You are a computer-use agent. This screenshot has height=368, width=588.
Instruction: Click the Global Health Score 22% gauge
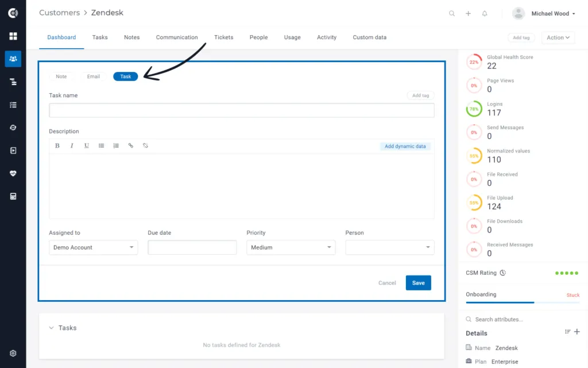(x=474, y=62)
